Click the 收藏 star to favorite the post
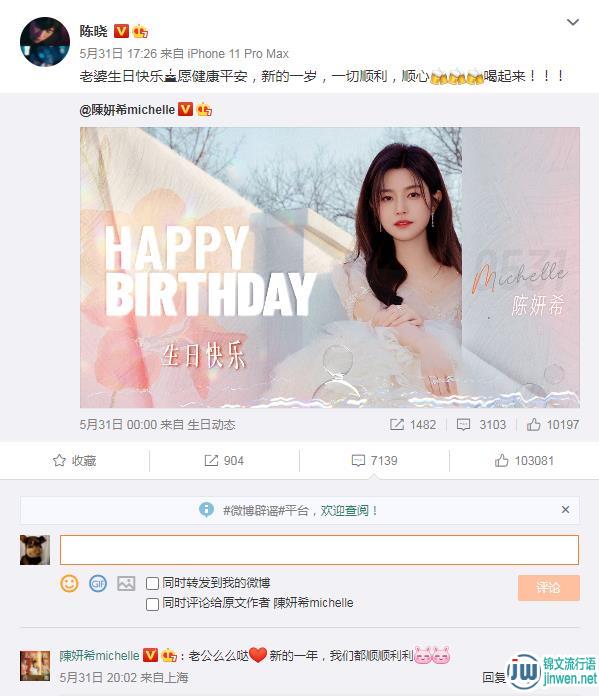Screen dimensions: 599x696 (x=75, y=461)
